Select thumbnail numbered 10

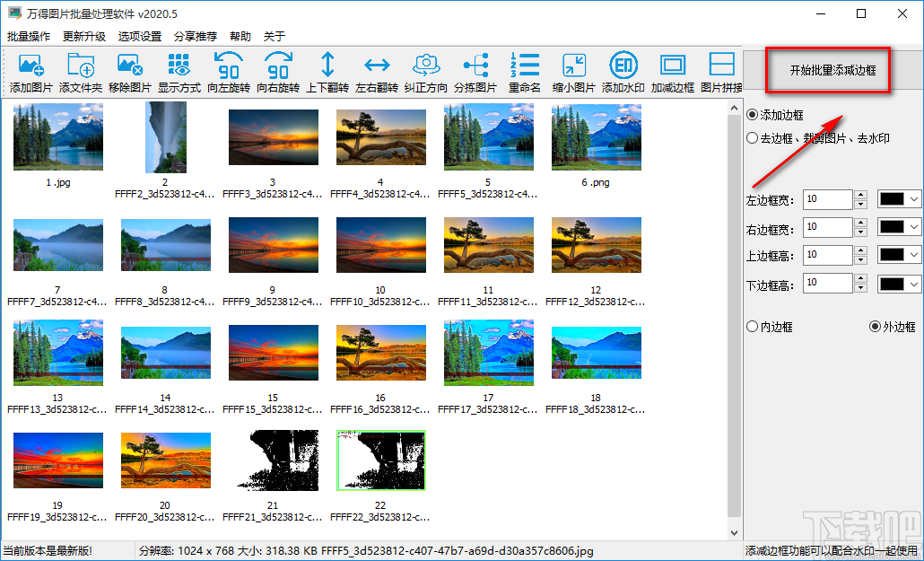click(381, 245)
